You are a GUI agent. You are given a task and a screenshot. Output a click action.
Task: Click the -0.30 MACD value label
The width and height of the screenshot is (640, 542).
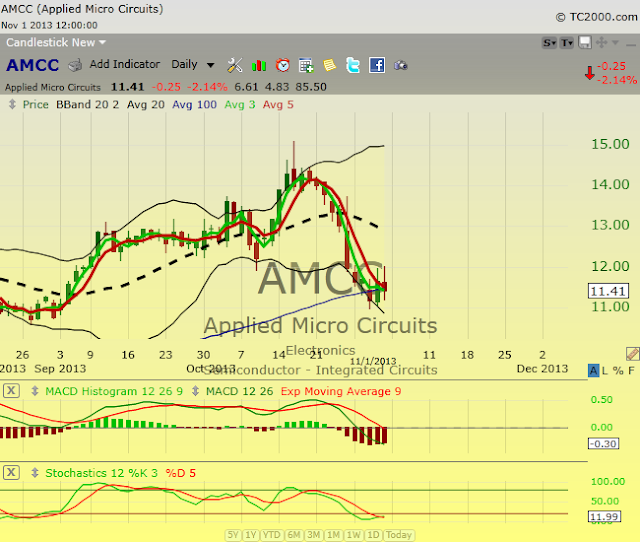click(x=604, y=444)
